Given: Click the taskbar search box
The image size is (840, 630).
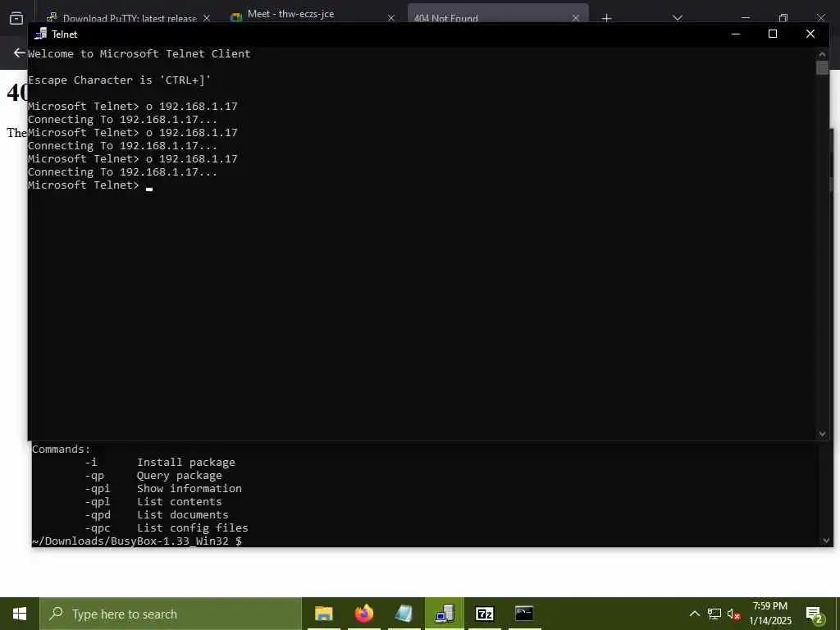Looking at the screenshot, I should click(x=171, y=614).
